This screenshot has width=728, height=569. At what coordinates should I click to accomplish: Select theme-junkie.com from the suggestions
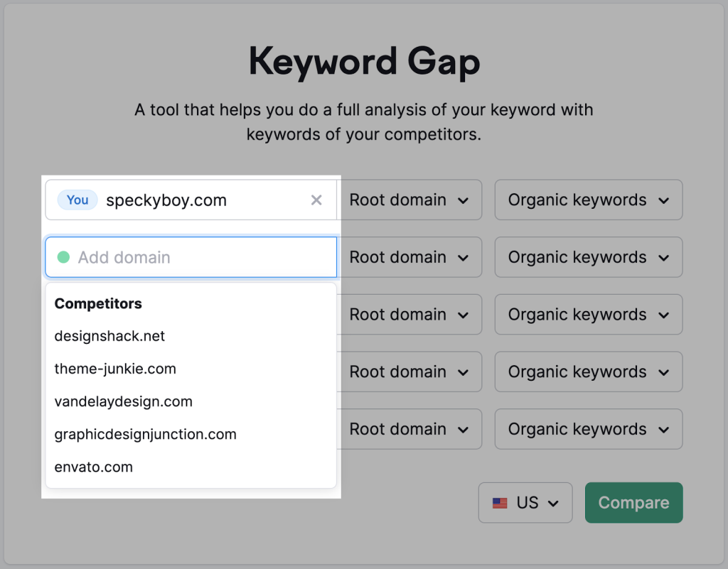(x=115, y=369)
